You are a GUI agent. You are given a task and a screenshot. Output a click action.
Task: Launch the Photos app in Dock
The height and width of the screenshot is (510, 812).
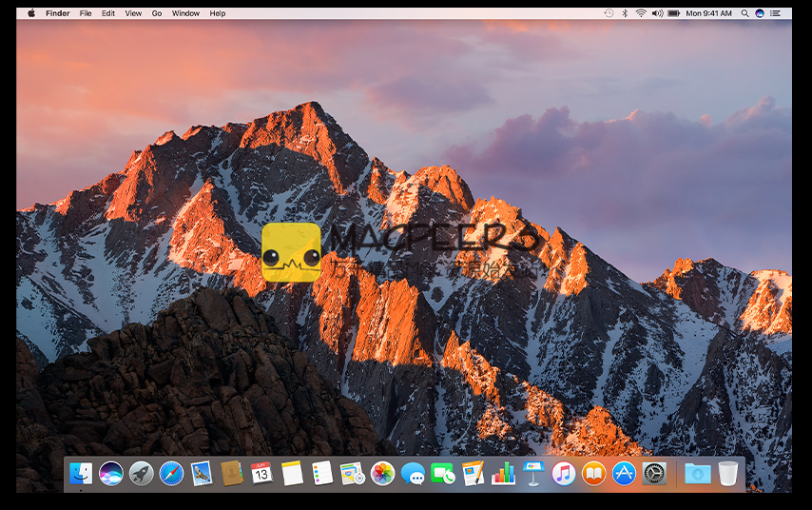(382, 473)
